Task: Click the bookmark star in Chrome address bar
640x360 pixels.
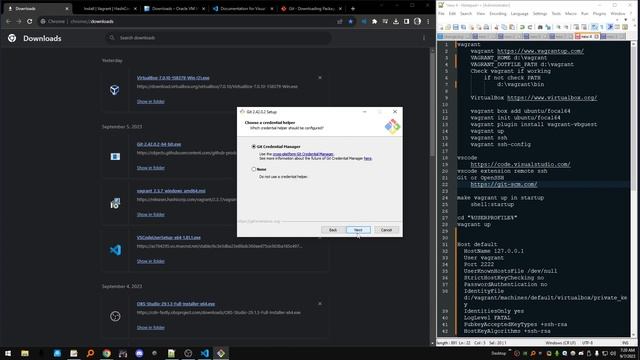Action: point(351,21)
